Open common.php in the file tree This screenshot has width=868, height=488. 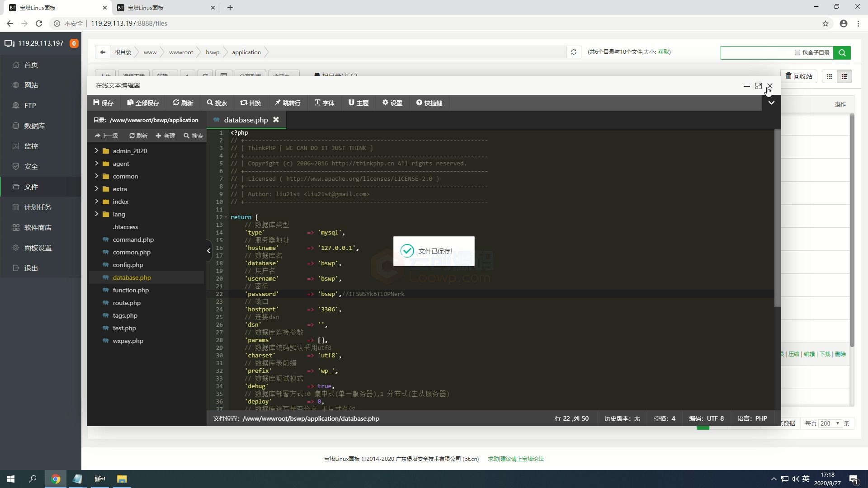coord(132,252)
